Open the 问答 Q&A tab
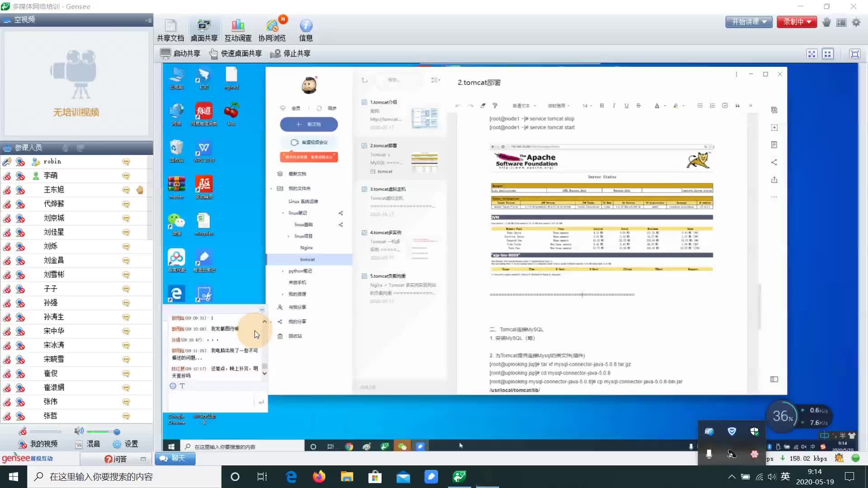Screen dimensions: 868x488 point(116,459)
